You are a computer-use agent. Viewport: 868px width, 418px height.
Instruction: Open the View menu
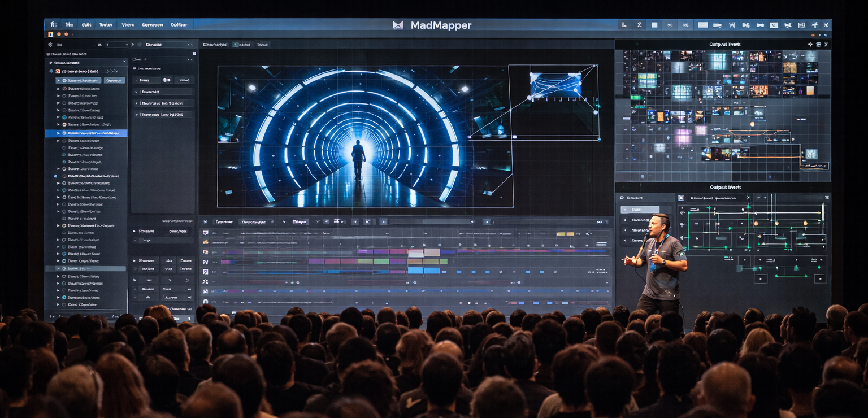click(x=128, y=25)
